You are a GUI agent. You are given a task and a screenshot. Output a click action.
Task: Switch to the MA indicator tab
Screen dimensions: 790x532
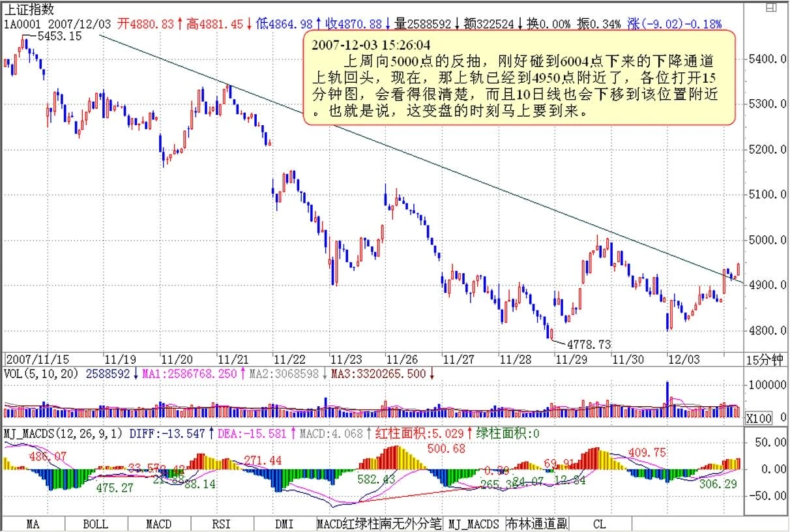point(33,524)
